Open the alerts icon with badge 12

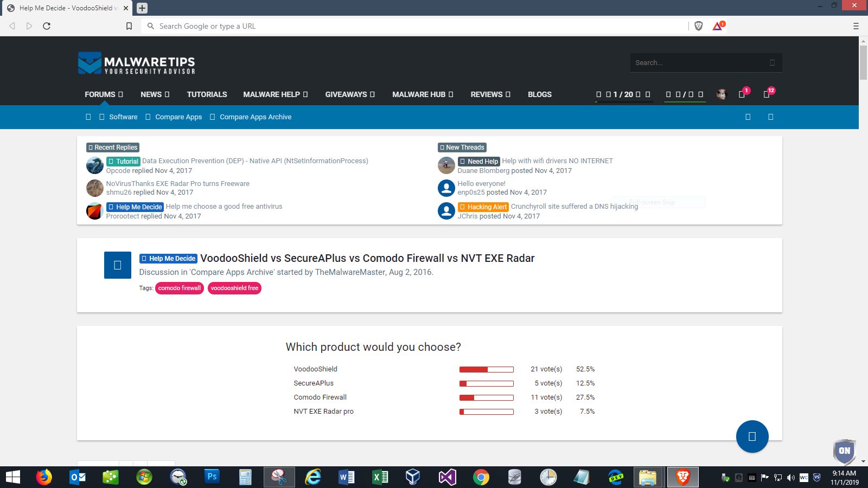768,94
